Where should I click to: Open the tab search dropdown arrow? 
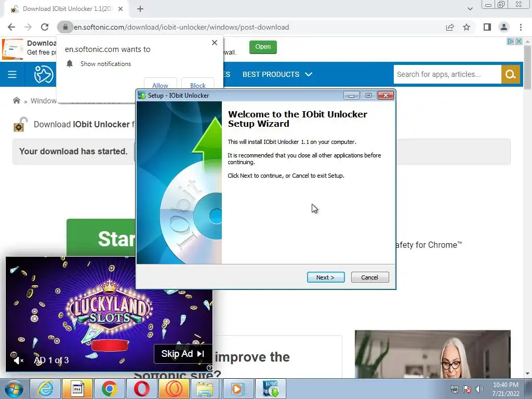click(470, 9)
